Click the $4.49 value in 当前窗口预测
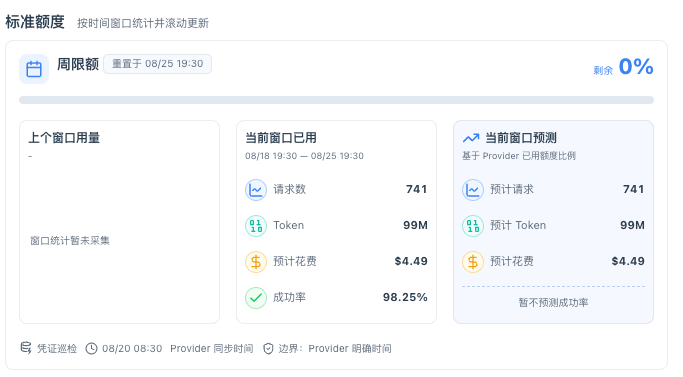Viewport: 683px width, 377px height. click(x=628, y=261)
